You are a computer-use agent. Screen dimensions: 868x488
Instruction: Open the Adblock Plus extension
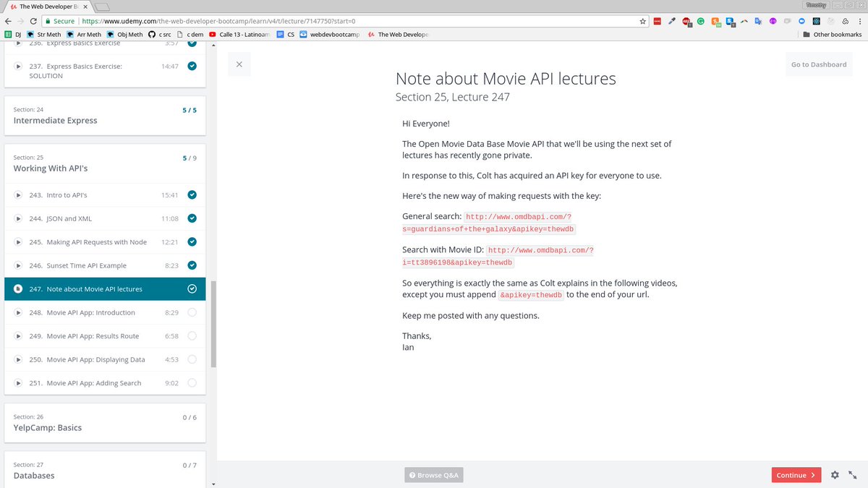click(x=687, y=22)
